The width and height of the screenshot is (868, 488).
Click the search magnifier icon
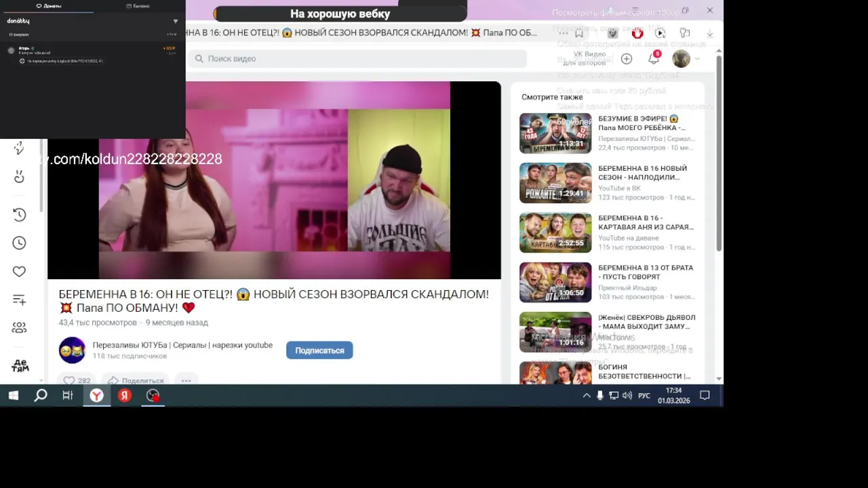point(199,59)
